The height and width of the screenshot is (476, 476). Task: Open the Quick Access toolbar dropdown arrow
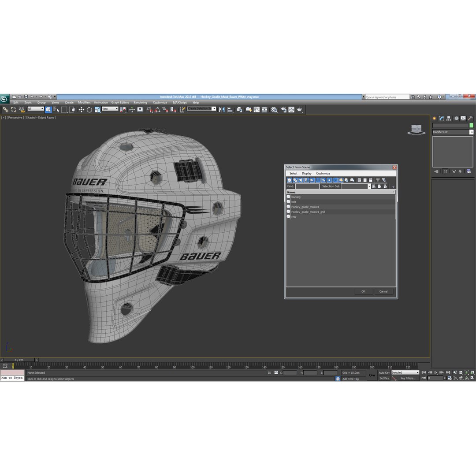(x=55, y=97)
